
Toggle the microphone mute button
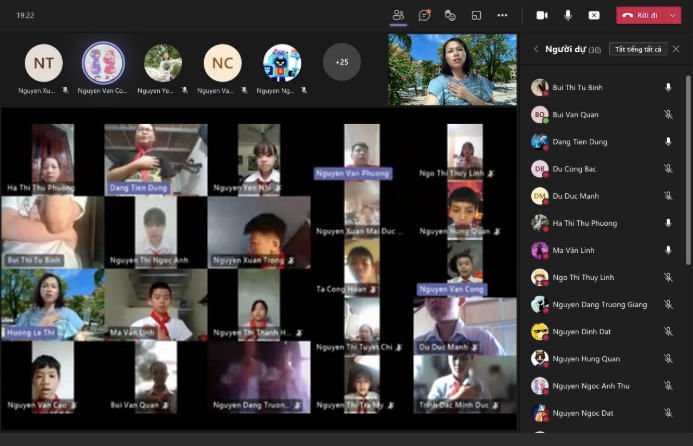coord(568,15)
